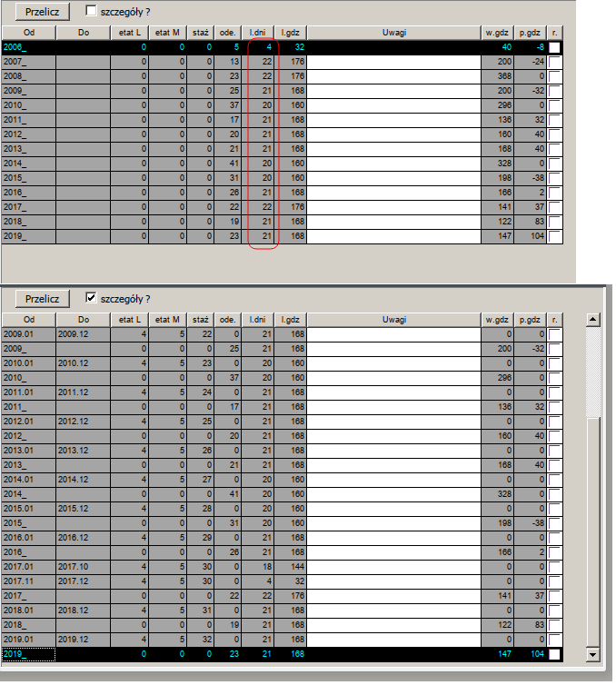Select the Do cell showing 2017.10
Image resolution: width=616 pixels, height=685 pixels.
pyautogui.click(x=83, y=567)
